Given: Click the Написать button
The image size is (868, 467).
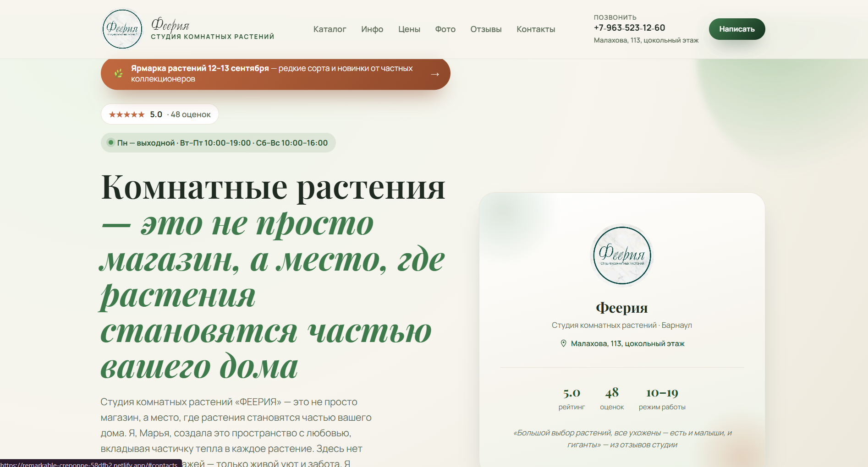Looking at the screenshot, I should point(737,29).
